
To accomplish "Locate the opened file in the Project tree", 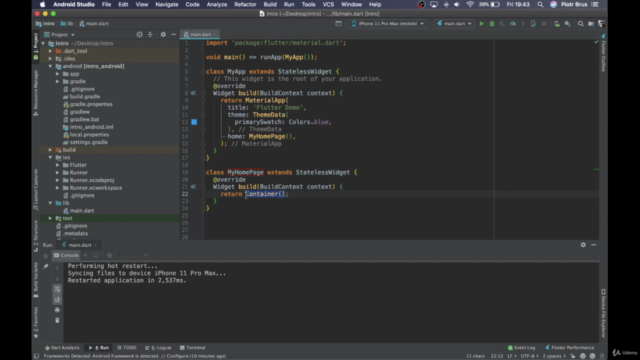I will pos(140,35).
